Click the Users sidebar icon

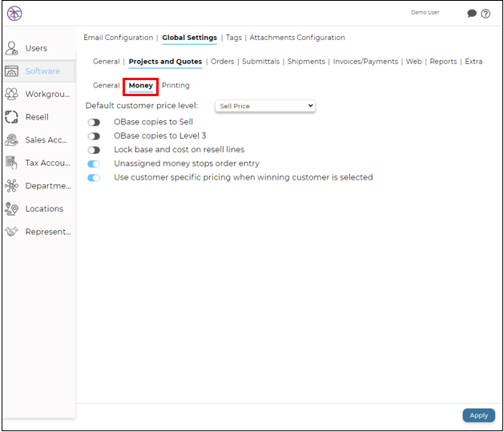[x=11, y=48]
